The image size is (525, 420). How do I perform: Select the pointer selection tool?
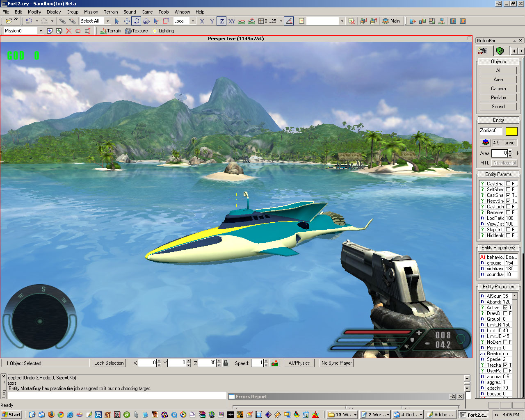click(117, 21)
